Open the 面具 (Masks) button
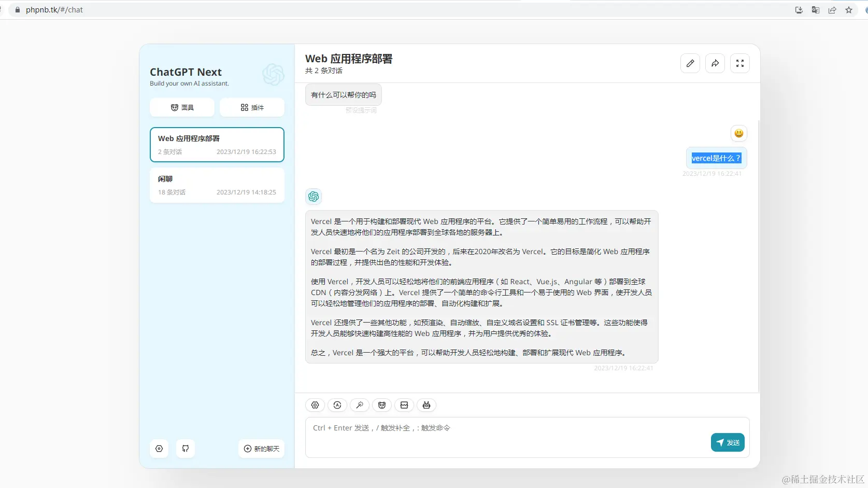Image resolution: width=868 pixels, height=488 pixels. pos(182,107)
